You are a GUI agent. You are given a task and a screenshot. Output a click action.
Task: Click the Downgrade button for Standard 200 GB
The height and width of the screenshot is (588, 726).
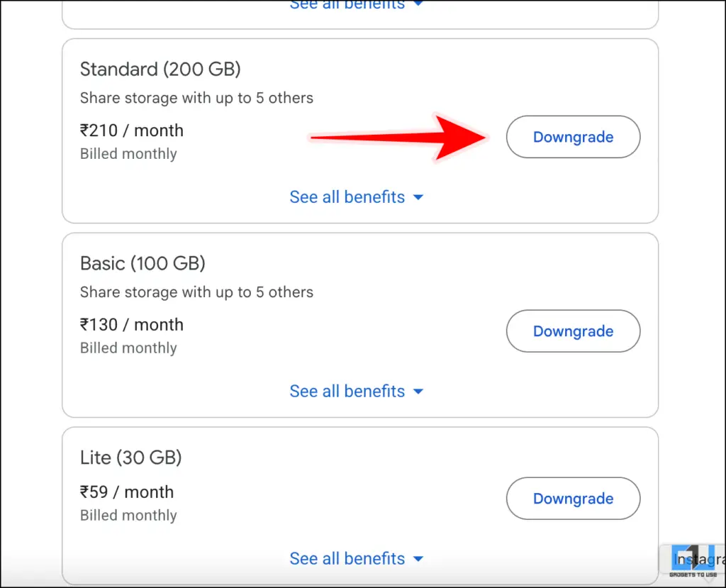point(573,137)
